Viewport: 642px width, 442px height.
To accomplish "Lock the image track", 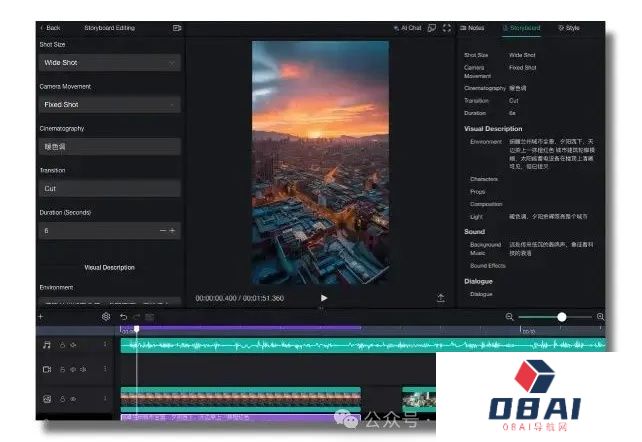I will coord(62,399).
